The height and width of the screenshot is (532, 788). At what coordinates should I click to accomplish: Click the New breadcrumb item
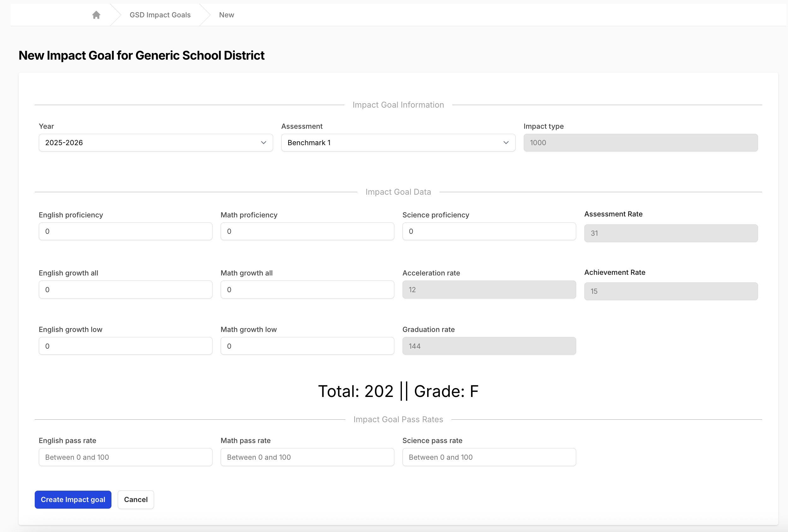[x=226, y=15]
